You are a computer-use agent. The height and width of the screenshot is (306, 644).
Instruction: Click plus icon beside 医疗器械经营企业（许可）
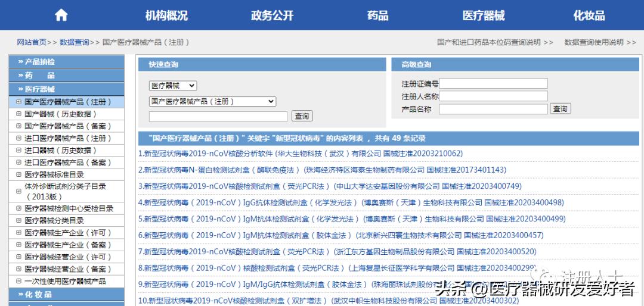point(18,257)
